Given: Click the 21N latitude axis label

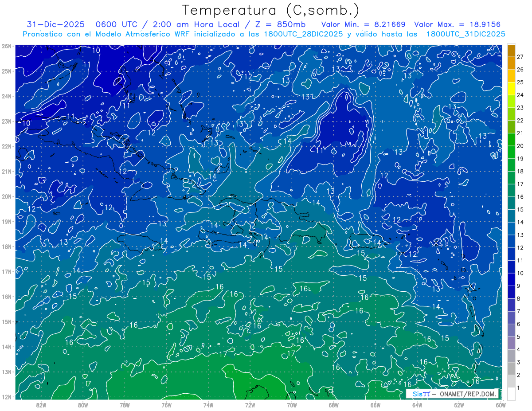Looking at the screenshot, I should 6,171.
